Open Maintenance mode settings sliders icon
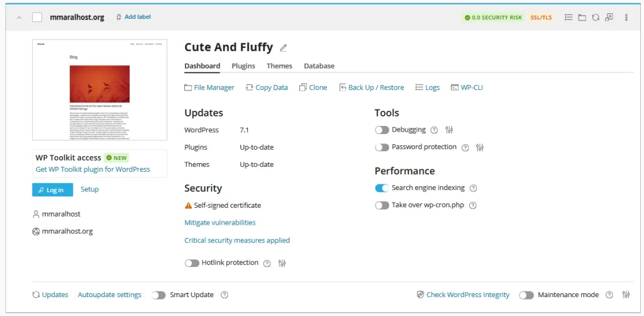644x316 pixels. 626,295
